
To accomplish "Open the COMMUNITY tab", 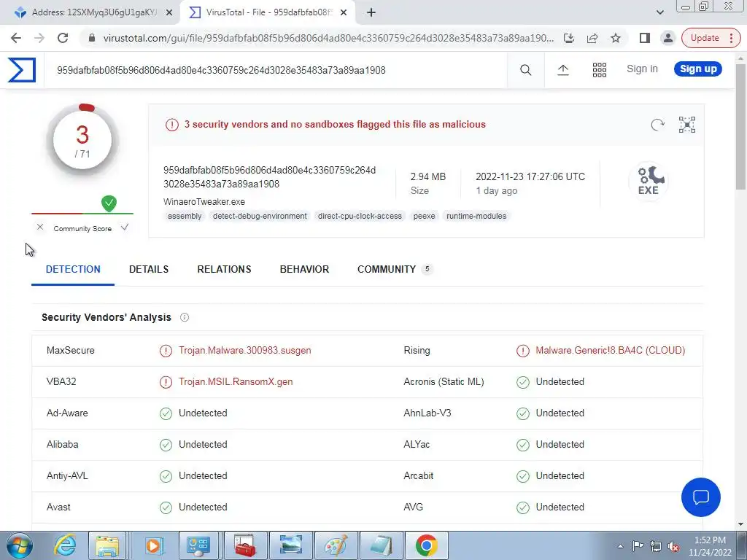I will [x=394, y=270].
